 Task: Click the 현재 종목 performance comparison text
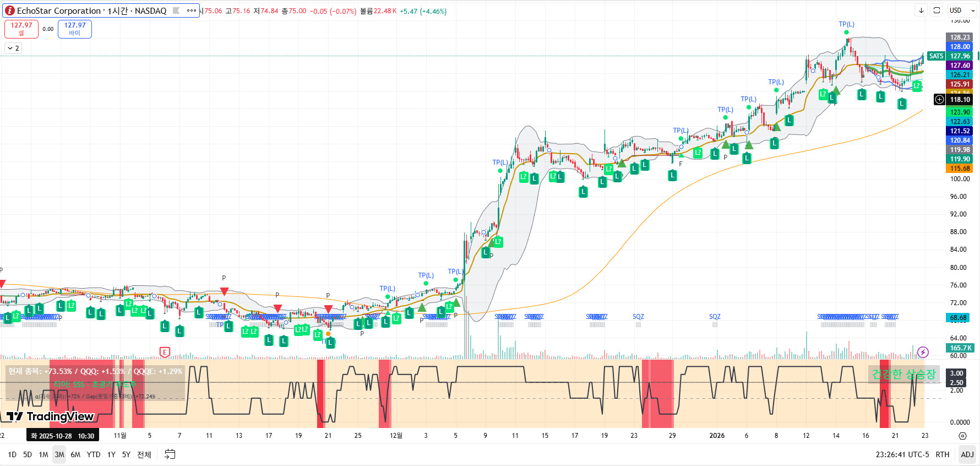click(95, 371)
